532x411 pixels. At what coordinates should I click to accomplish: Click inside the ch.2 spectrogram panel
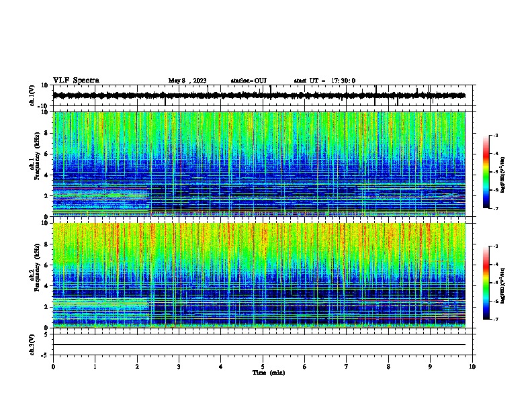pos(259,275)
